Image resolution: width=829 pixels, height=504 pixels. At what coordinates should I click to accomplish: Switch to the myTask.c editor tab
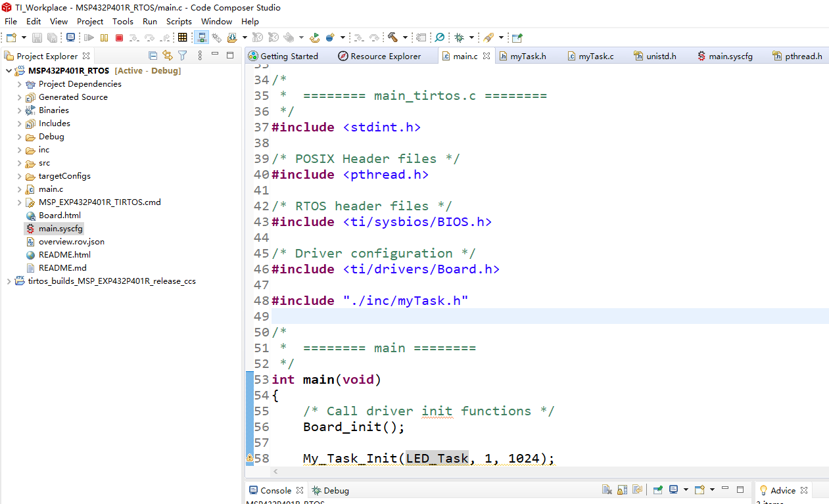point(590,56)
